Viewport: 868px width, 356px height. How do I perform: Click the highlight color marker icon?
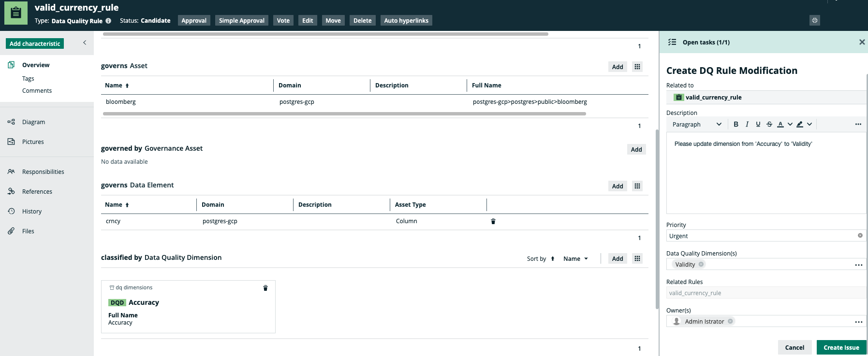point(800,124)
